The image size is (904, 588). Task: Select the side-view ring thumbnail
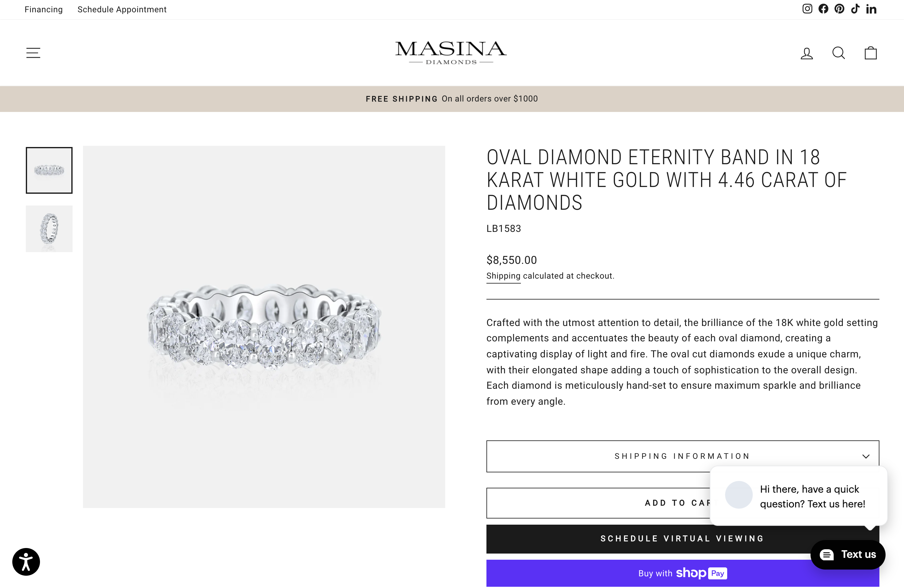click(49, 229)
